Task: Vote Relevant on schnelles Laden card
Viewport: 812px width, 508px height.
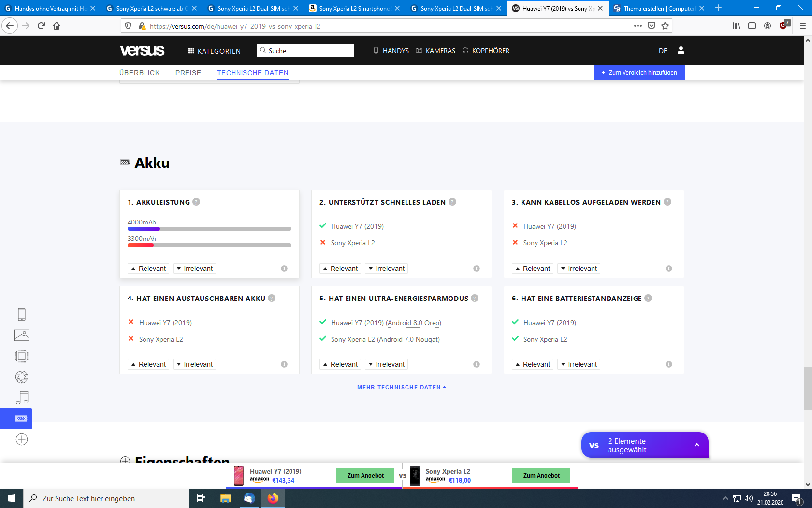Action: [340, 269]
